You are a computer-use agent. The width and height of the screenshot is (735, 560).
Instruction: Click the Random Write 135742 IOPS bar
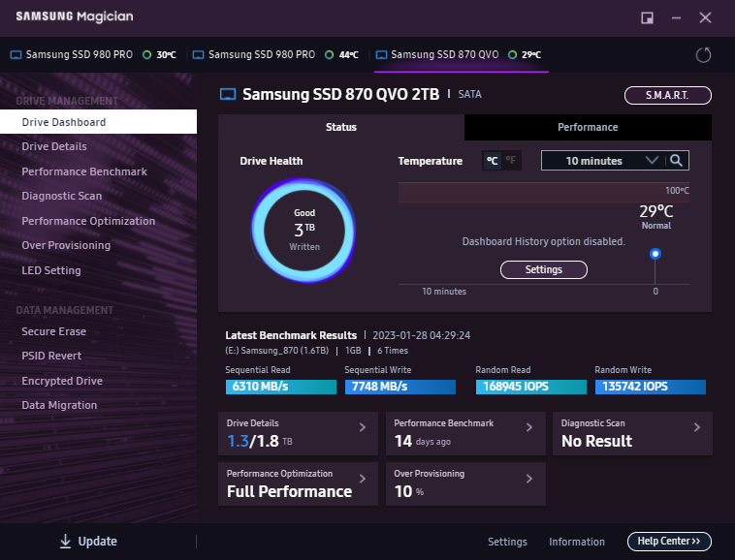coord(651,387)
